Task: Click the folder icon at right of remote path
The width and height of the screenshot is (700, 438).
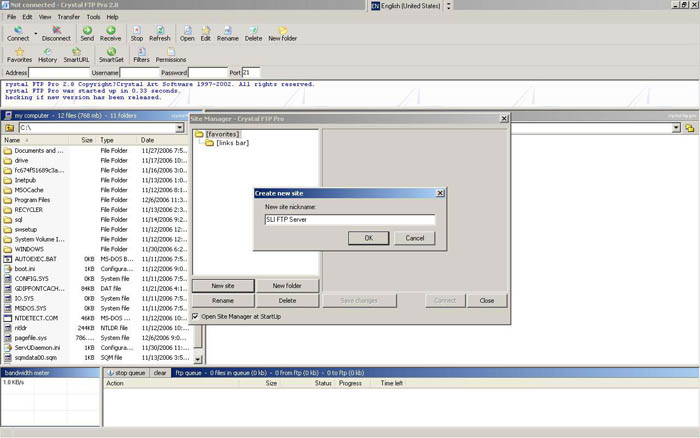Action: [x=690, y=128]
